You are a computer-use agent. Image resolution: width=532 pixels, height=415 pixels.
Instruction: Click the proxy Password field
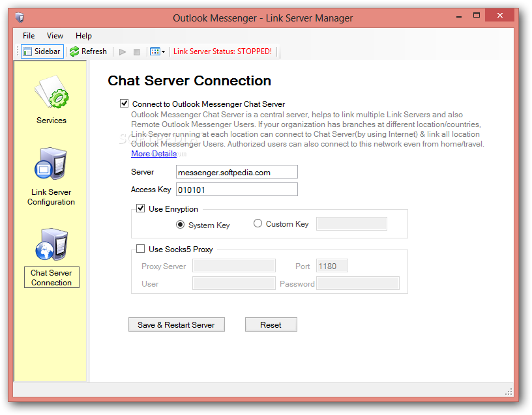(x=358, y=283)
